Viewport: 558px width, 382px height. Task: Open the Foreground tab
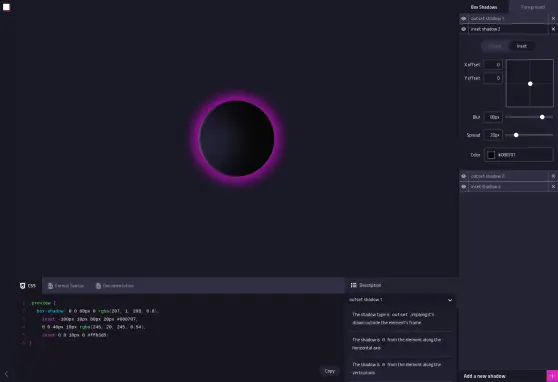533,7
